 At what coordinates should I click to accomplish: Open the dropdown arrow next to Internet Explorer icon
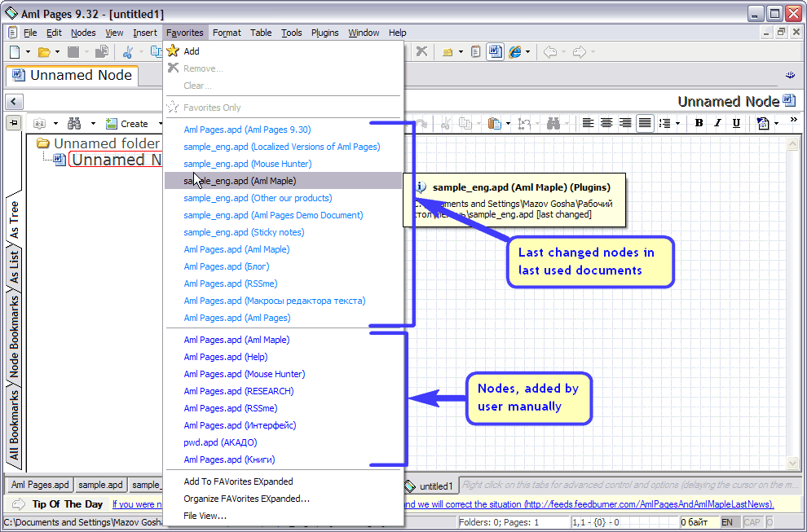pos(527,52)
